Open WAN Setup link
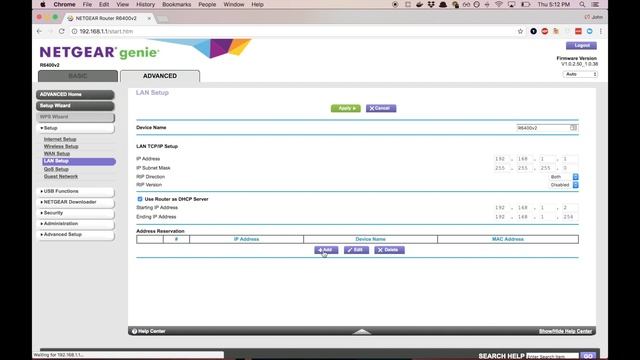Screen dimensions: 640x360 coord(57,154)
